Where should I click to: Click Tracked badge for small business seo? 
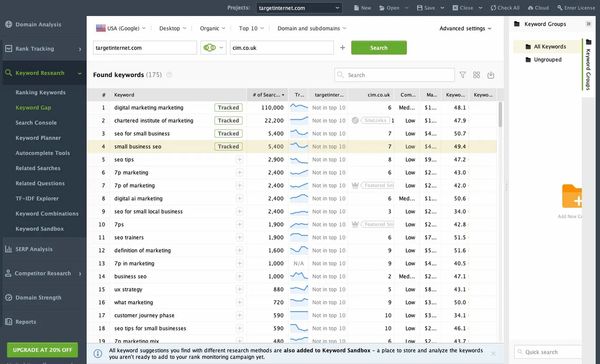228,147
